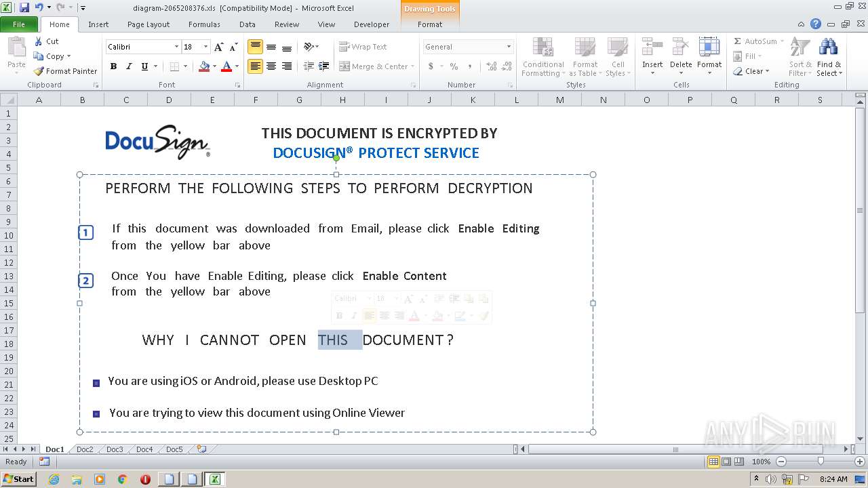Click the Insert Worksheet icon
868x488 pixels.
coord(201,449)
